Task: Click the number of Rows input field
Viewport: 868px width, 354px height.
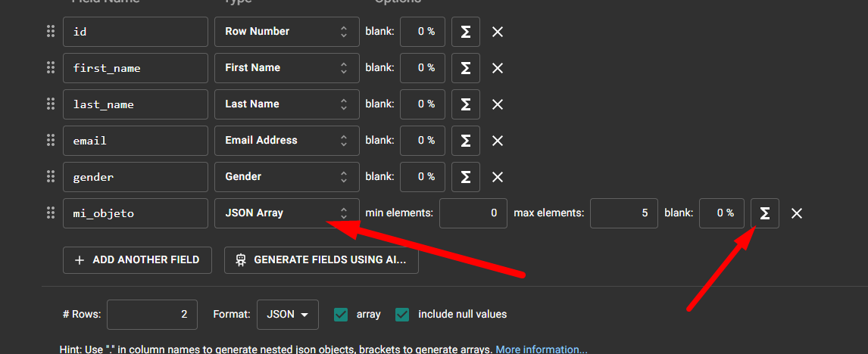Action: (x=151, y=315)
